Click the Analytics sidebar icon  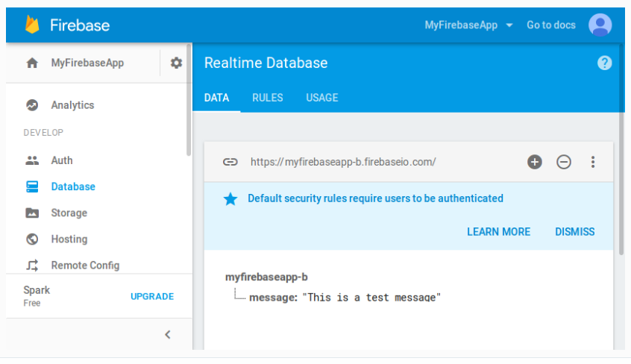(32, 105)
